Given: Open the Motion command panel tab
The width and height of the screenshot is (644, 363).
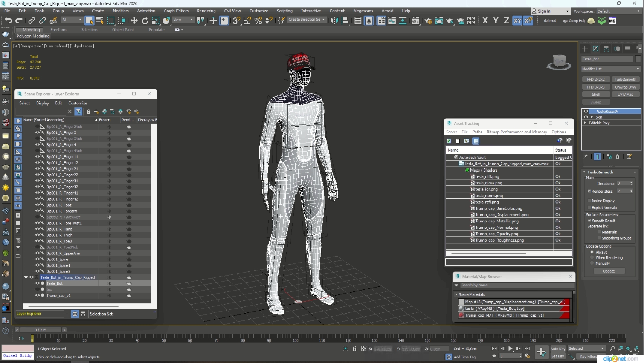Looking at the screenshot, I should [x=617, y=49].
